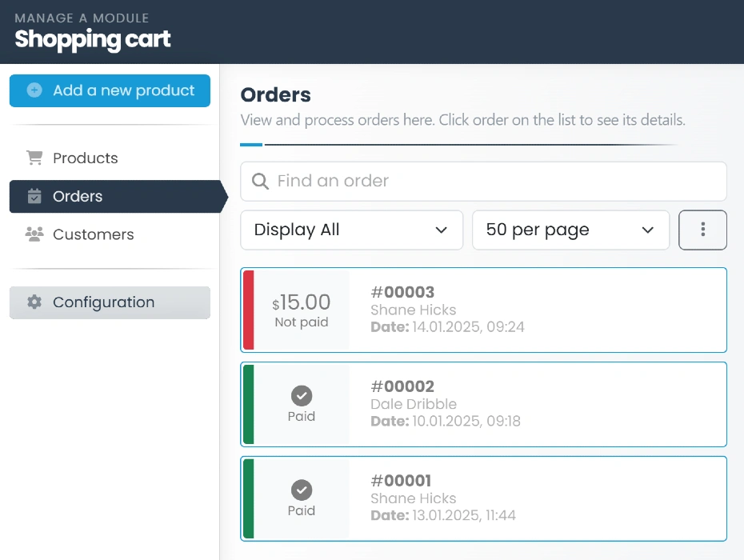Click the date 10.01.2025, 09:18
This screenshot has height=560, width=744.
point(466,421)
